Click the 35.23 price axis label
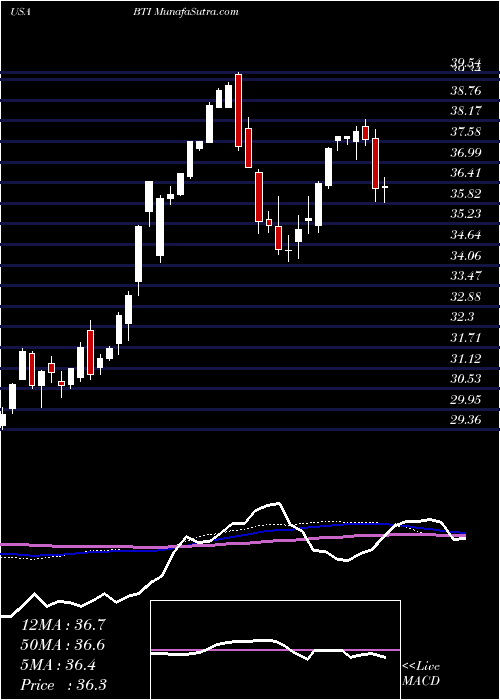Image resolution: width=500 pixels, height=700 pixels. coord(466,214)
